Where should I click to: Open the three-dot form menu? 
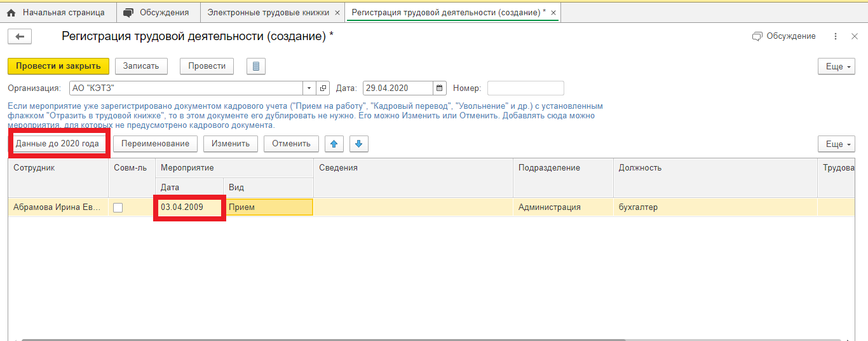coord(836,37)
